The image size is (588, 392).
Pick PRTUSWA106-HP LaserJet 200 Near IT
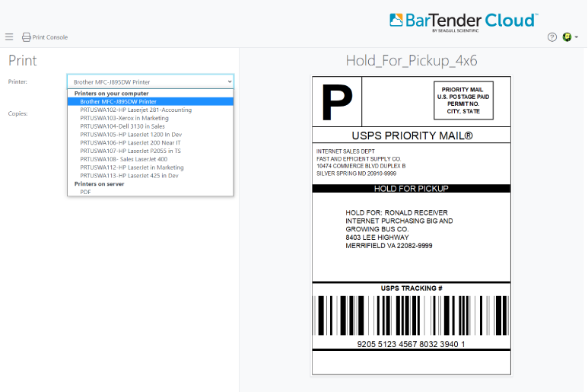coord(151,142)
